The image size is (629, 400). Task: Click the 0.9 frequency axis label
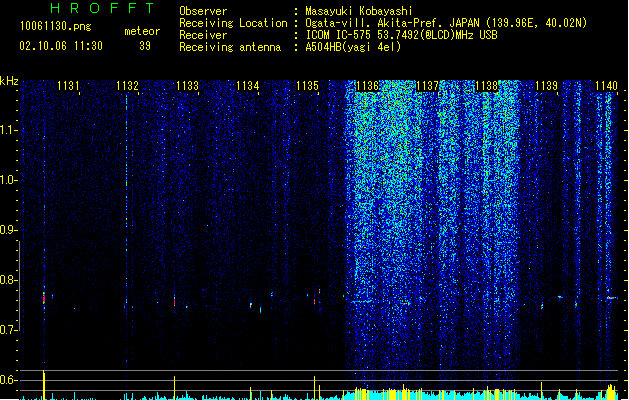pos(8,230)
